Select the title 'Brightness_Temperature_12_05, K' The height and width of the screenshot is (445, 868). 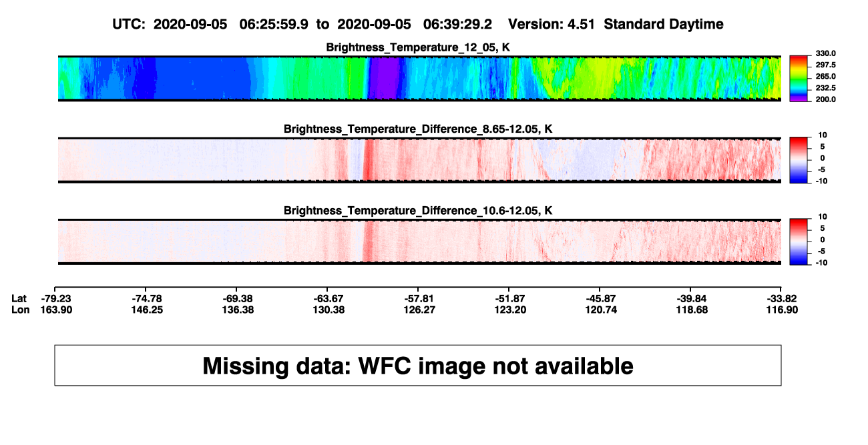click(418, 47)
